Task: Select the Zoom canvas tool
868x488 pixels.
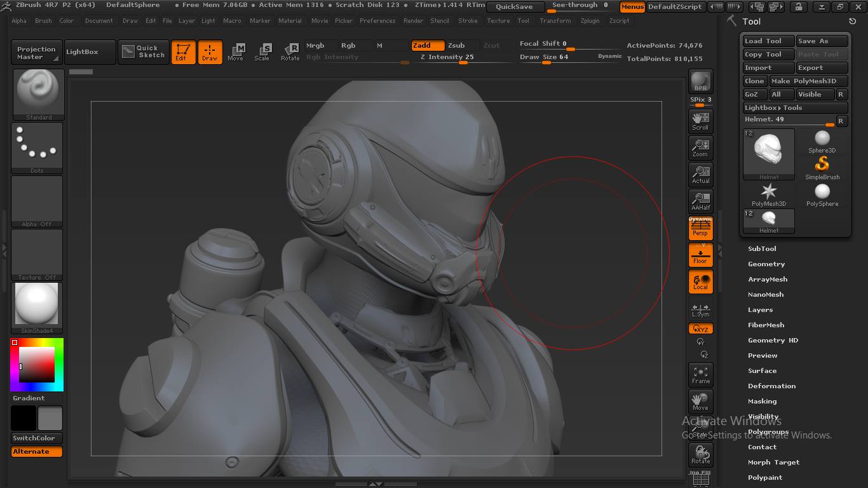Action: coord(700,147)
